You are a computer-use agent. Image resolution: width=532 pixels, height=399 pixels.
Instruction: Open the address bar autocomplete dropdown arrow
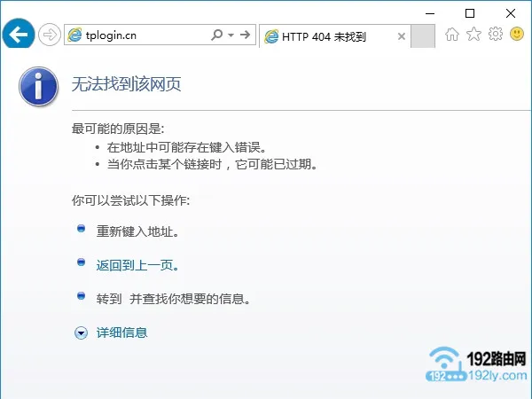[231, 35]
